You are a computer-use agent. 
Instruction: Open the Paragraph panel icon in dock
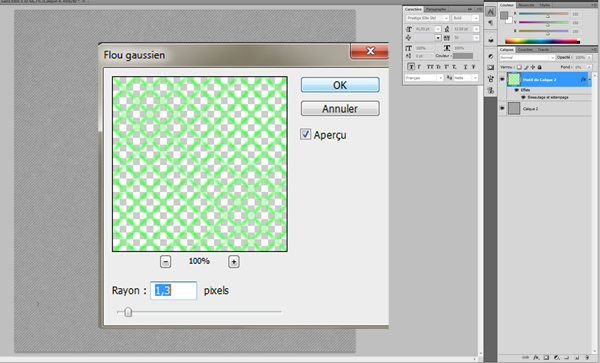(491, 23)
